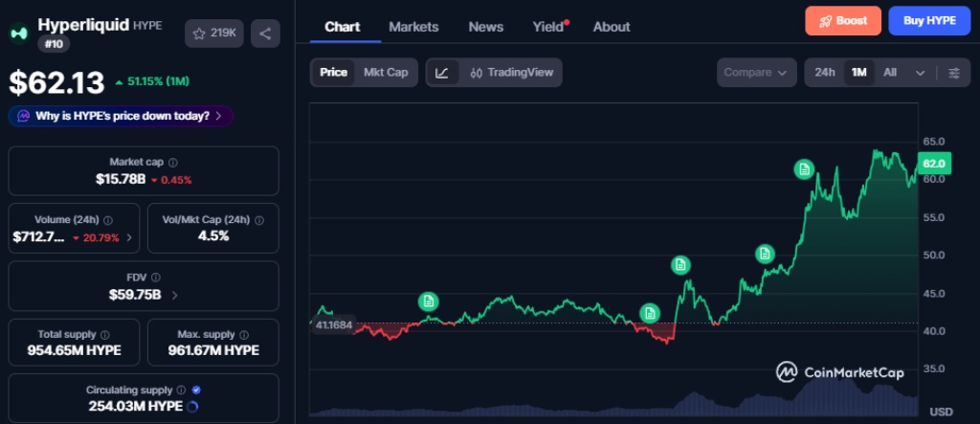
Task: Switch to line chart icon view
Action: click(442, 73)
